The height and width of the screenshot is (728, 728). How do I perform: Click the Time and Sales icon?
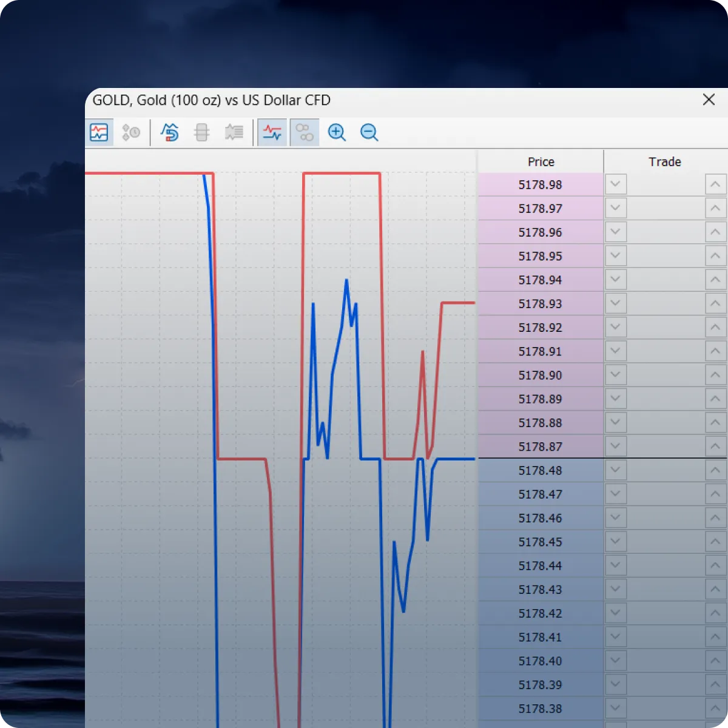tap(131, 132)
